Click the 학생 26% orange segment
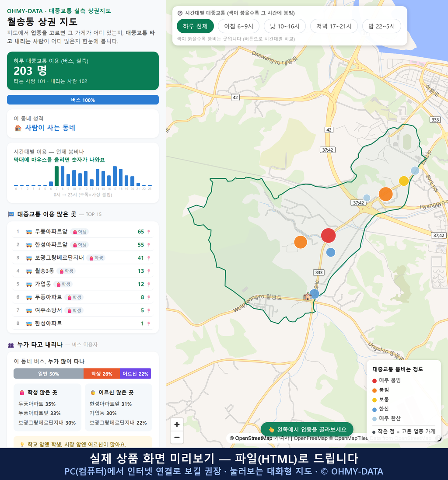448x480 pixels. click(x=102, y=373)
